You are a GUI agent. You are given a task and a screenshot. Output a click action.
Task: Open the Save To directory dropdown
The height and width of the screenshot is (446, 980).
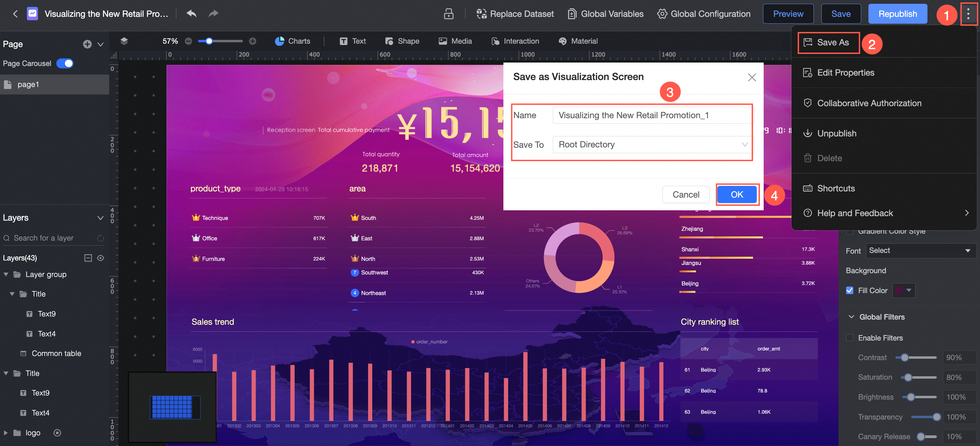tap(652, 145)
